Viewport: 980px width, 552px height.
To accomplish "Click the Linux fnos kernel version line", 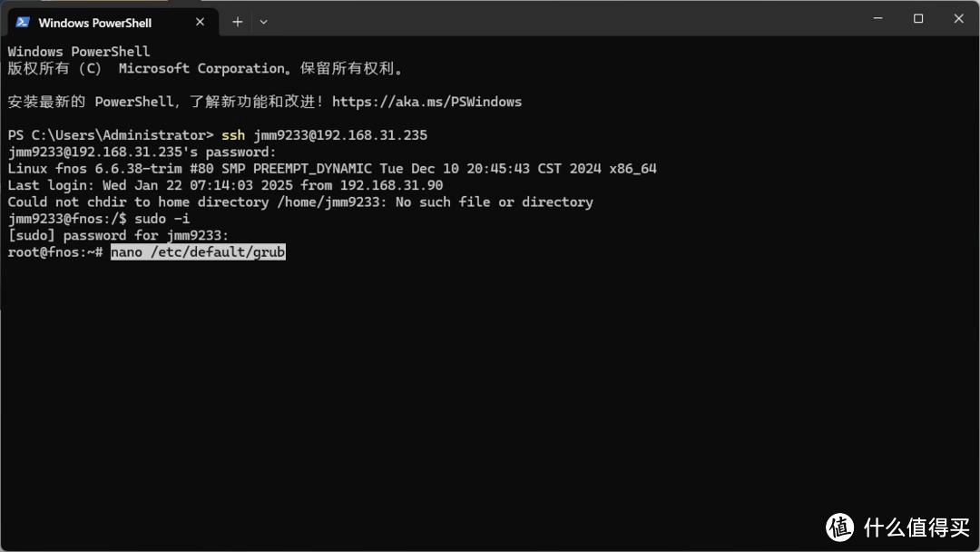I will coord(332,169).
